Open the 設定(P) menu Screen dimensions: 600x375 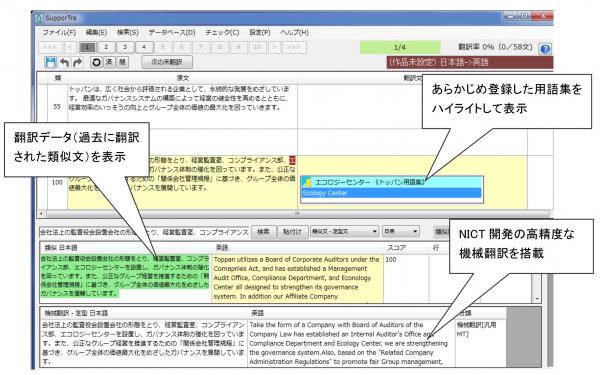coord(260,33)
